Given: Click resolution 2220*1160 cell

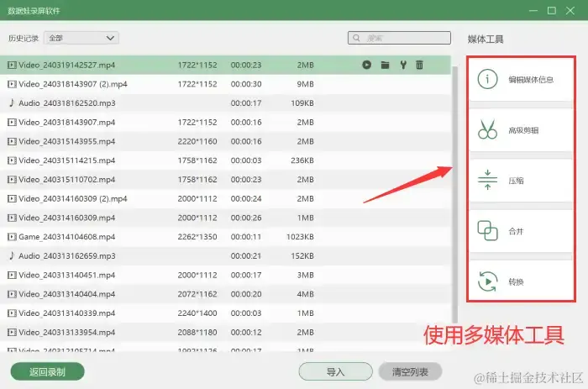Looking at the screenshot, I should tap(197, 141).
